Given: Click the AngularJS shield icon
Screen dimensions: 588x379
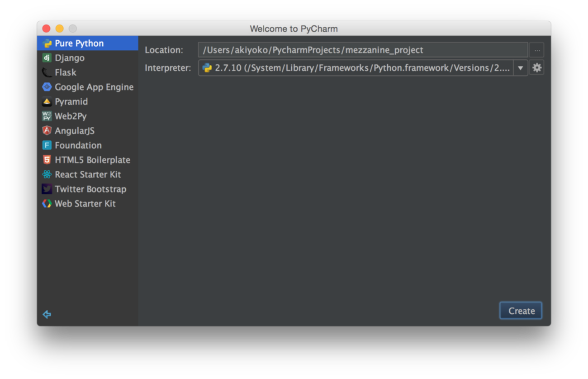Looking at the screenshot, I should coord(47,131).
